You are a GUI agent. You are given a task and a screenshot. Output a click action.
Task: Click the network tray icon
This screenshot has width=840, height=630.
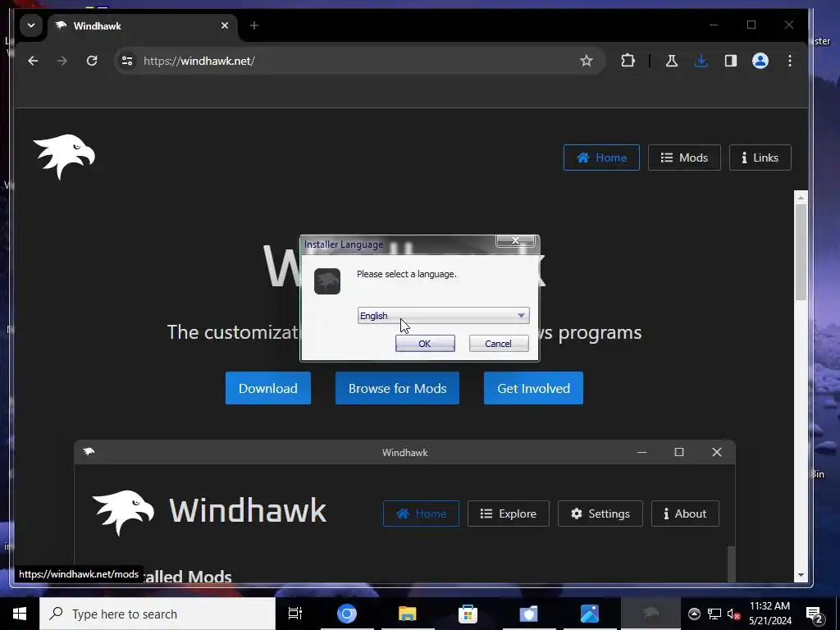714,614
